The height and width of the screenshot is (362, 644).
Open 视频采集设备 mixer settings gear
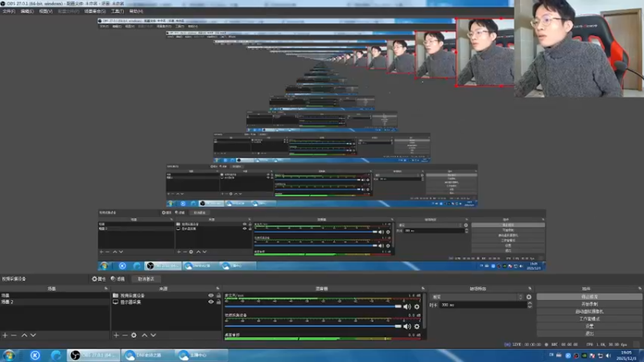point(417,327)
